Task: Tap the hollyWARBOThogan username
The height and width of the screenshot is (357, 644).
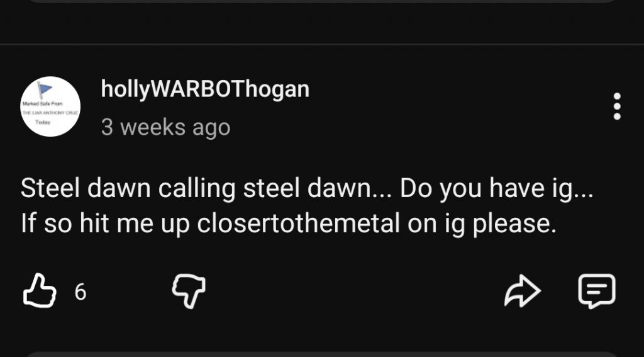Action: pyautogui.click(x=205, y=90)
